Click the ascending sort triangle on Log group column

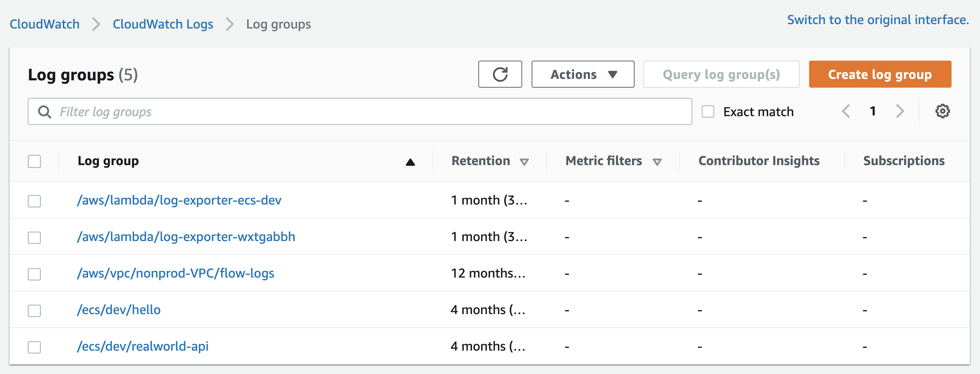[410, 161]
